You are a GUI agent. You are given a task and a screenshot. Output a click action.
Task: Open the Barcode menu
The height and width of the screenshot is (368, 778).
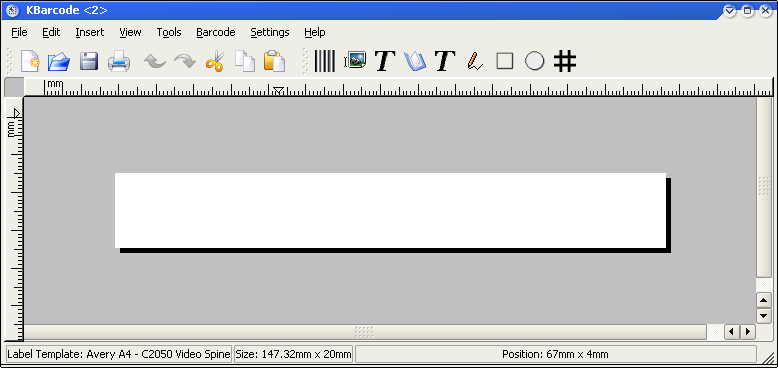click(x=216, y=32)
